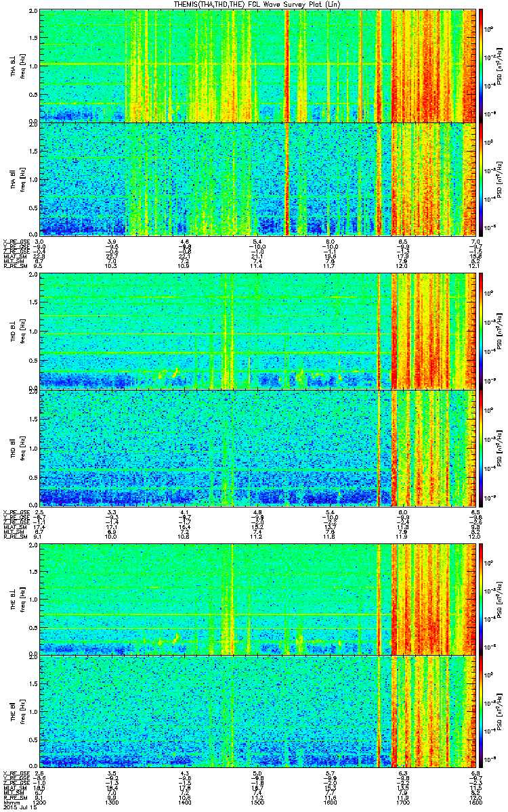
Task: Click the 1.0 frequency tick on THA B⊥ axis
Action: [x=33, y=66]
